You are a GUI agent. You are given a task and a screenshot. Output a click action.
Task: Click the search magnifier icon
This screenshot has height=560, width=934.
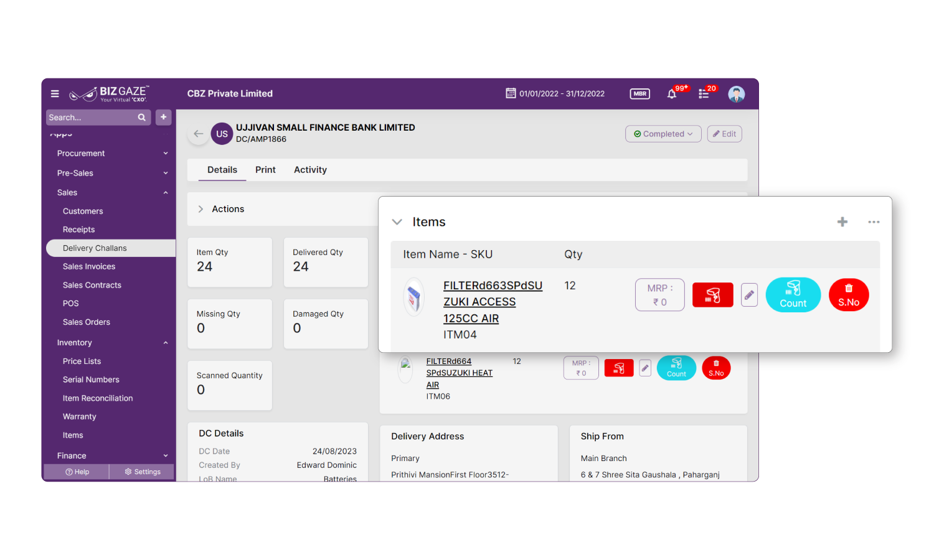(x=142, y=117)
